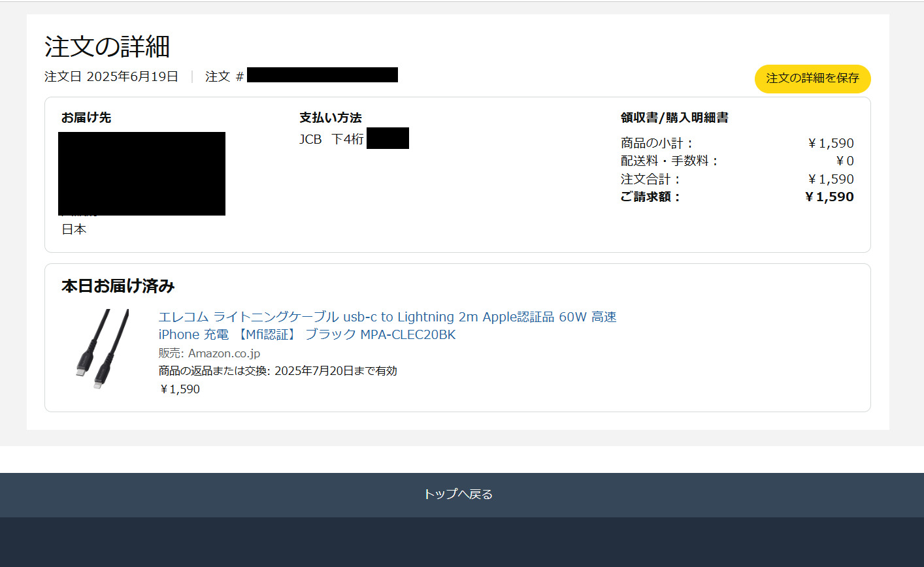
Task: Click トップへ戻る to return to top
Action: tap(458, 494)
